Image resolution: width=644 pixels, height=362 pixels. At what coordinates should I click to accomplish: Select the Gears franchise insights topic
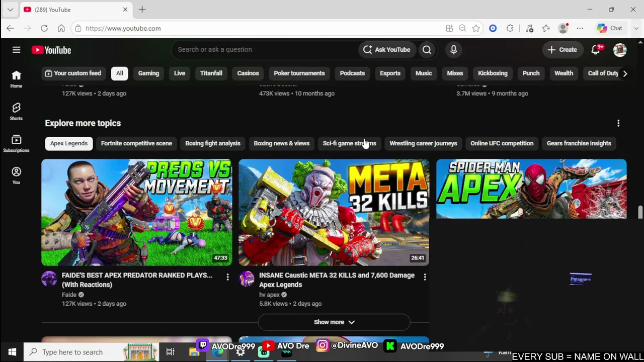[x=579, y=143]
